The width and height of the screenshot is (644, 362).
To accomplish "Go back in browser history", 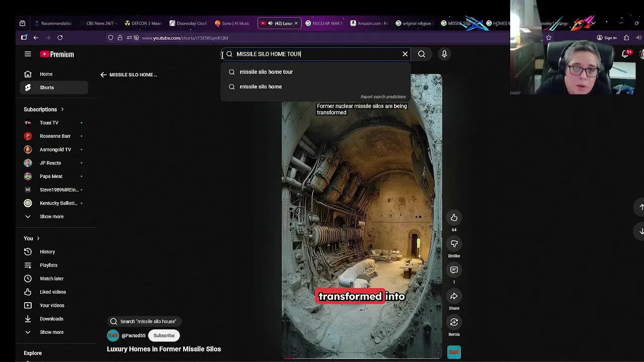I will (36, 38).
